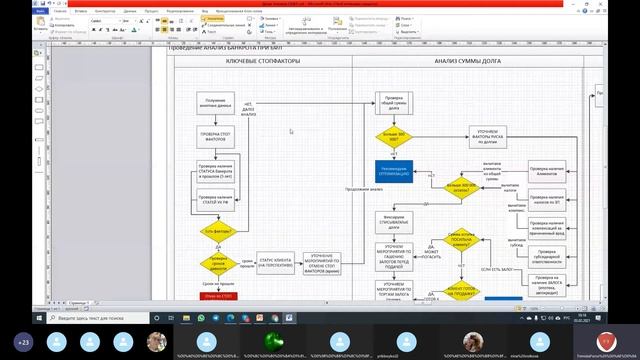
Task: Toggle strikethrough formatting
Action: 115,30
